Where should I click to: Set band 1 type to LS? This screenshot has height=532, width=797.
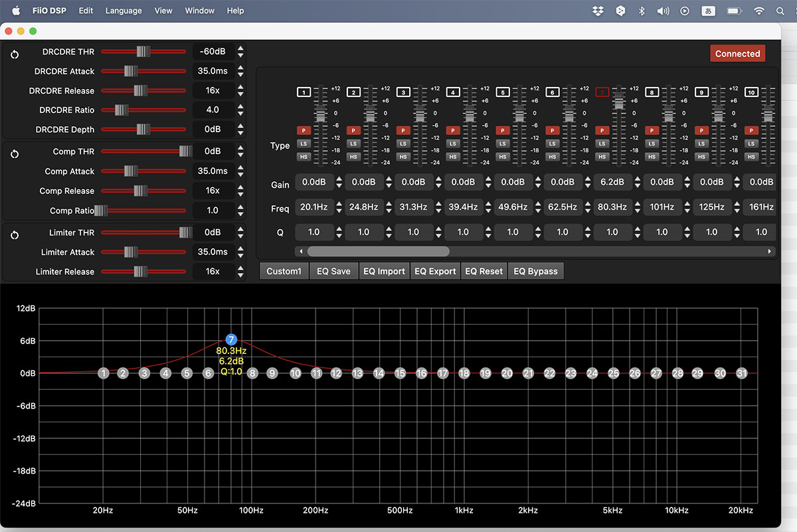tap(304, 143)
